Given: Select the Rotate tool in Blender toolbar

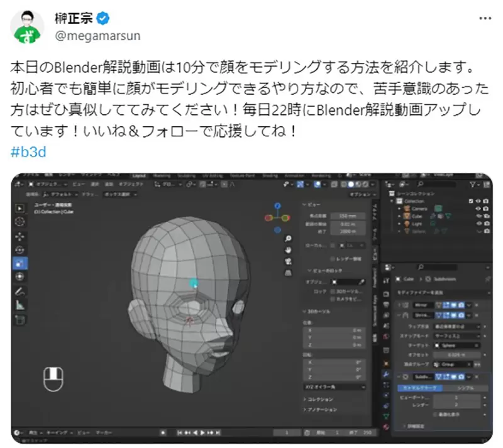Looking at the screenshot, I should coord(20,250).
